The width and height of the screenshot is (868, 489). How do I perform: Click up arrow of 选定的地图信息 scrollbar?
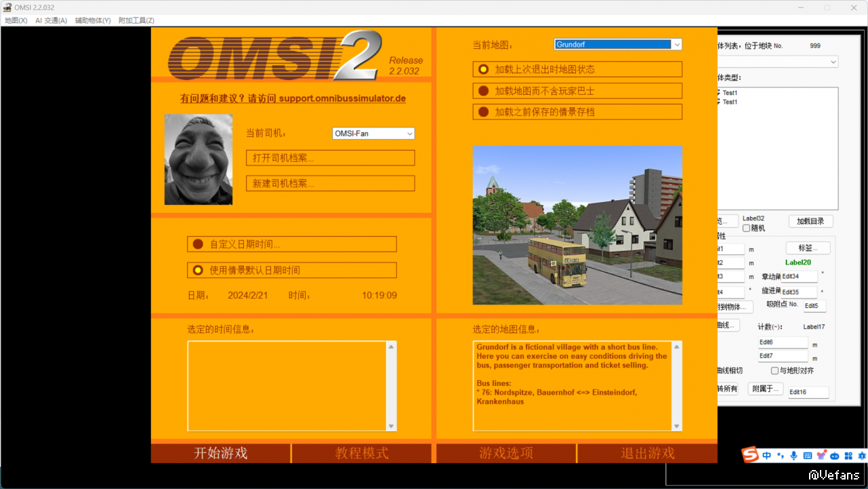coord(676,347)
